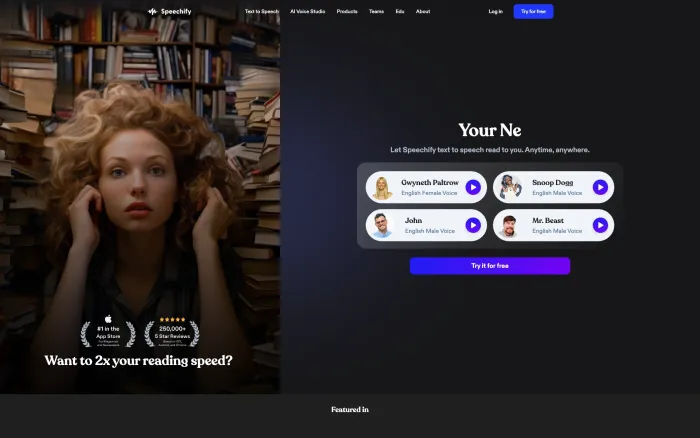Open the Edu nav item
Image resolution: width=700 pixels, height=438 pixels.
[400, 12]
